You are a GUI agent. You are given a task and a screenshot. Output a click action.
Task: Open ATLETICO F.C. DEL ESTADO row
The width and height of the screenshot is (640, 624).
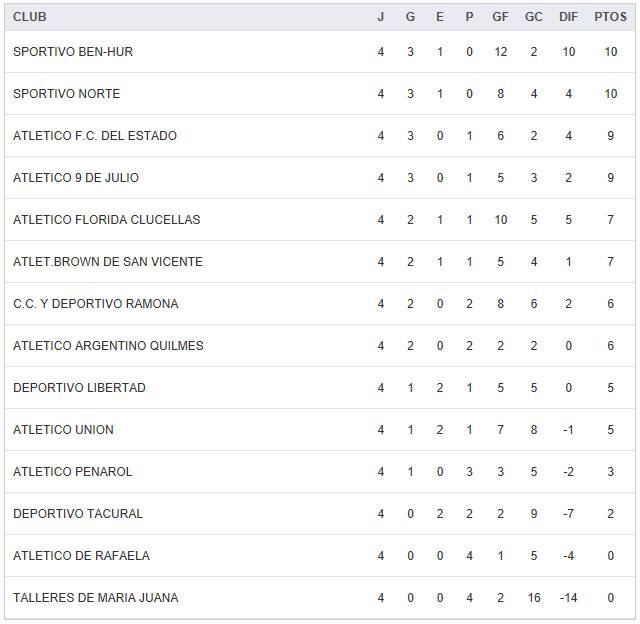pyautogui.click(x=95, y=136)
